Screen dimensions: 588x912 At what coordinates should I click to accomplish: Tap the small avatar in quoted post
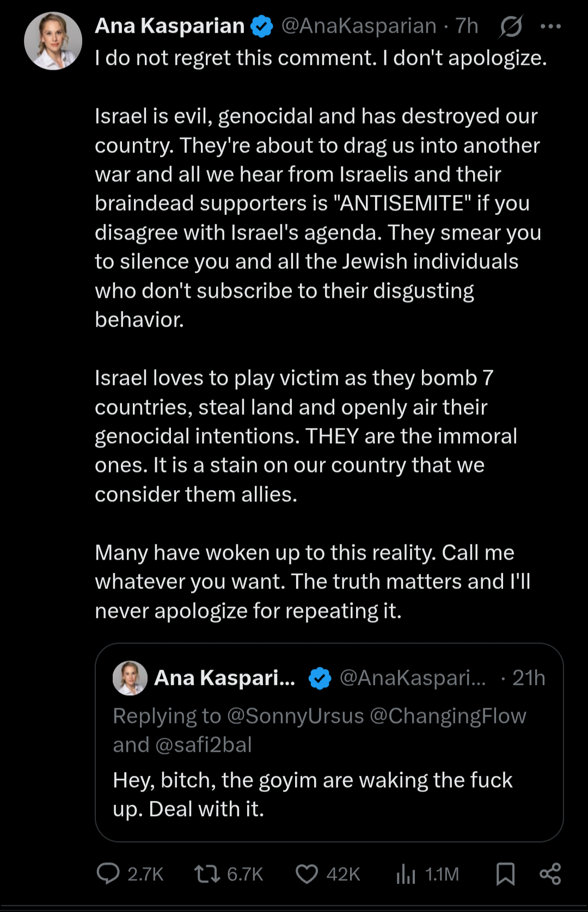tap(130, 678)
